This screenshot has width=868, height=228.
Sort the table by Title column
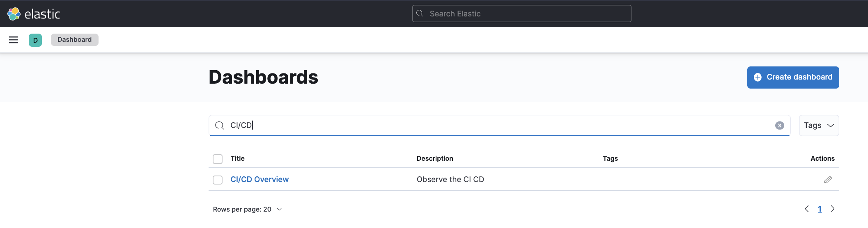pos(237,159)
